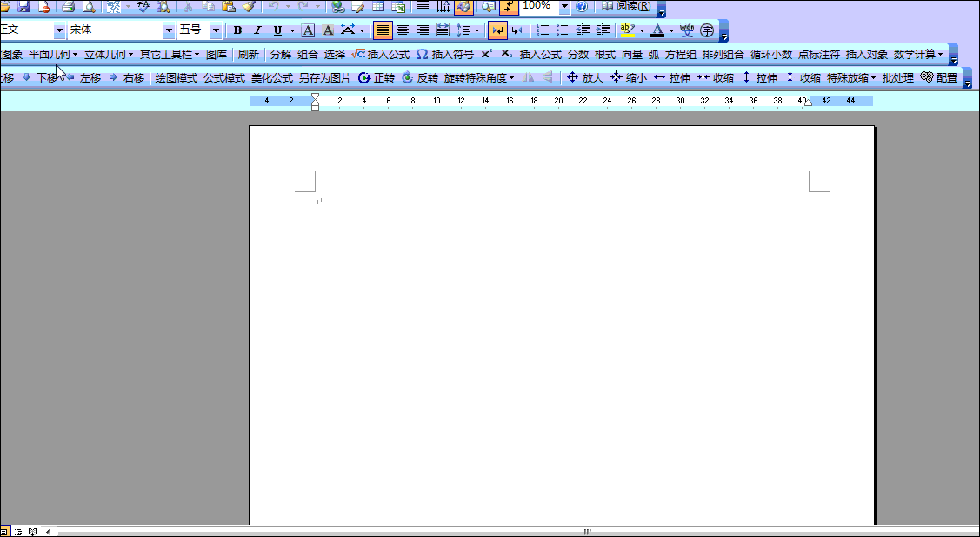Click the 繁 Chinese conversion icon
Screen dimensions: 980x537
tap(113, 6)
